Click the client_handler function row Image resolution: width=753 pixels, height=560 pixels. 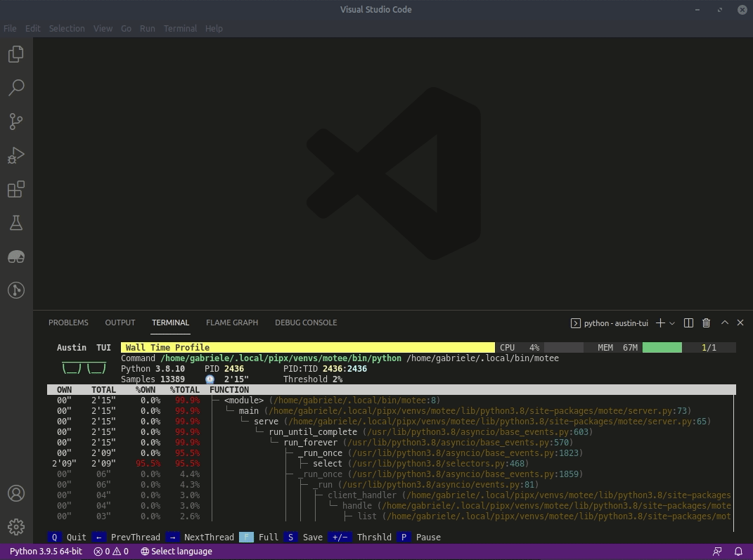(x=391, y=495)
